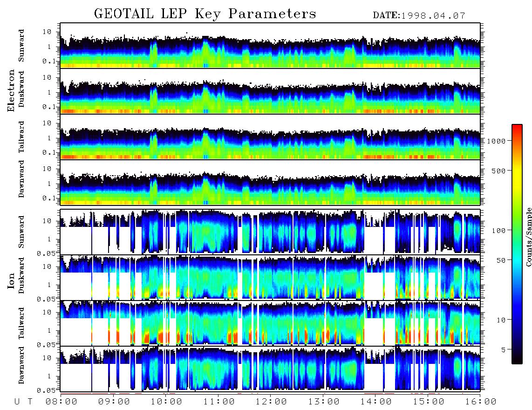Select the Ion Sunward panel label
Viewport: 532px width, 410px height.
[x=21, y=232]
